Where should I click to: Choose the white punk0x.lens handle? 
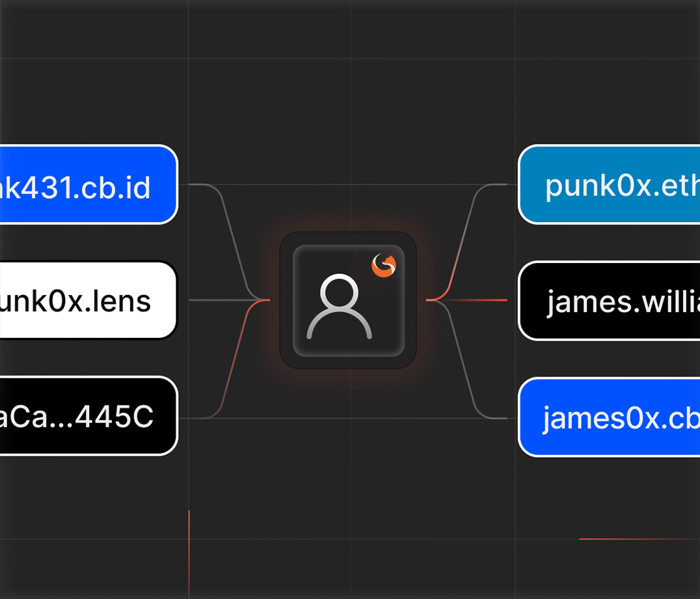click(x=88, y=301)
